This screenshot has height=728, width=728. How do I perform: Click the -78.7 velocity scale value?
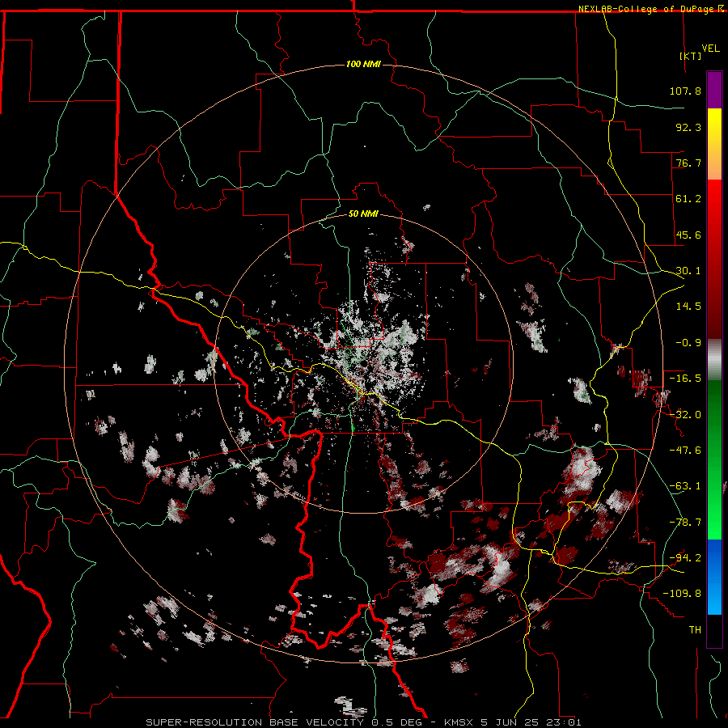pos(685,523)
